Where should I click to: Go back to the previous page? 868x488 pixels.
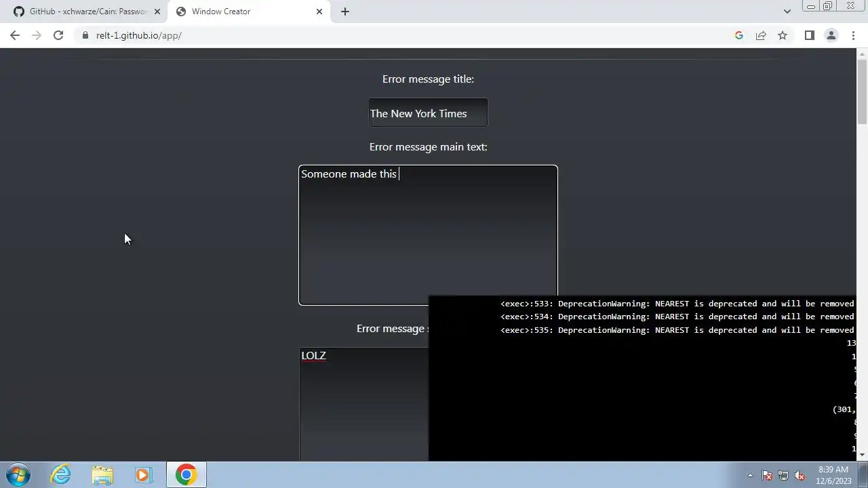pyautogui.click(x=15, y=35)
